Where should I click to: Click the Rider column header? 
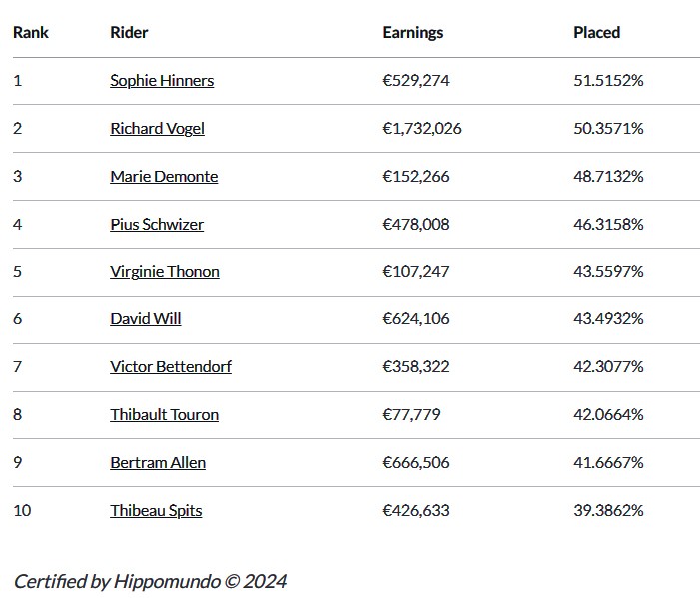(129, 33)
